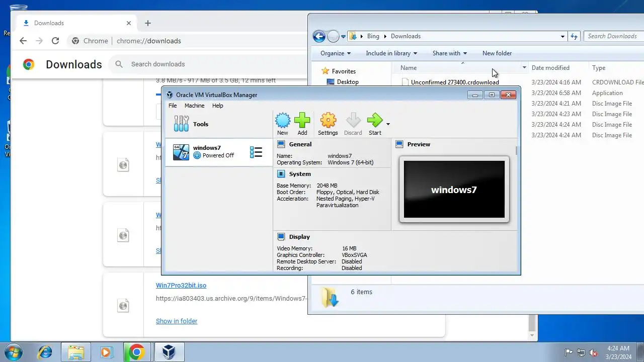644x362 pixels.
Task: Close the Chrome Downloads tab
Action: pyautogui.click(x=129, y=23)
